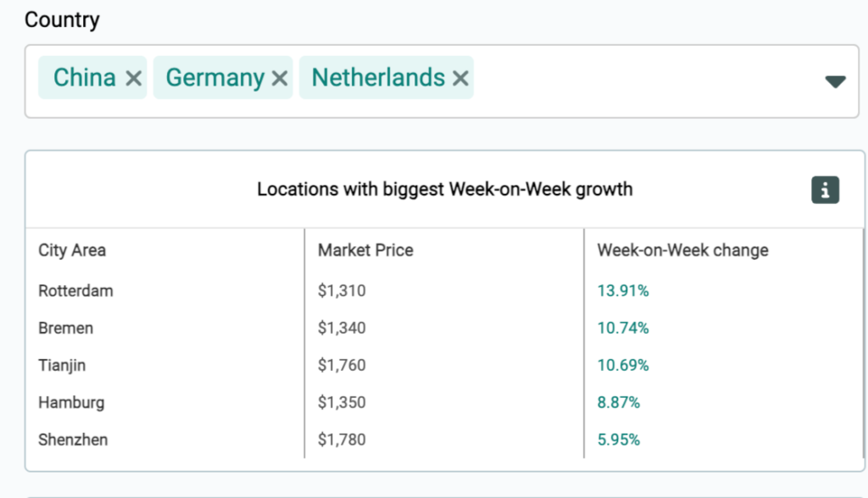
Task: Select the Shenzhen city row
Action: (x=73, y=440)
